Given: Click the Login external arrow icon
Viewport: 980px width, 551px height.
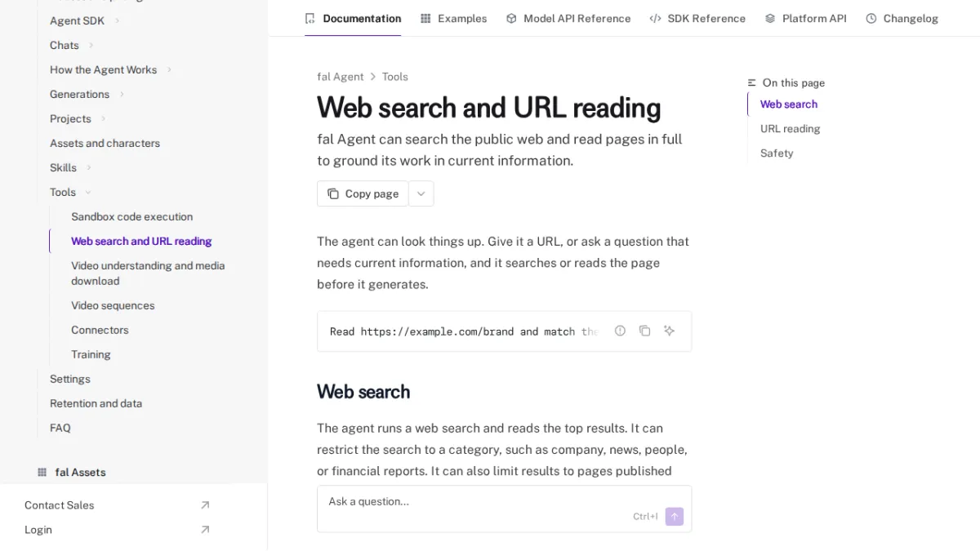Looking at the screenshot, I should tap(205, 530).
